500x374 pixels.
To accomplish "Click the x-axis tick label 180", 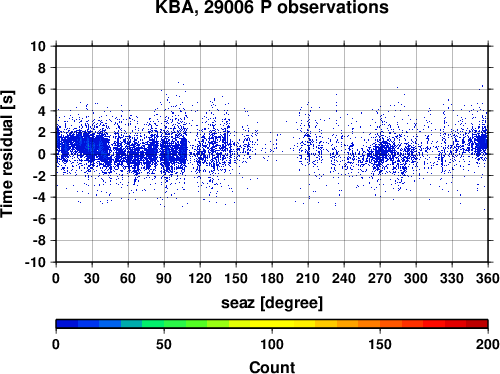I will pyautogui.click(x=272, y=278).
